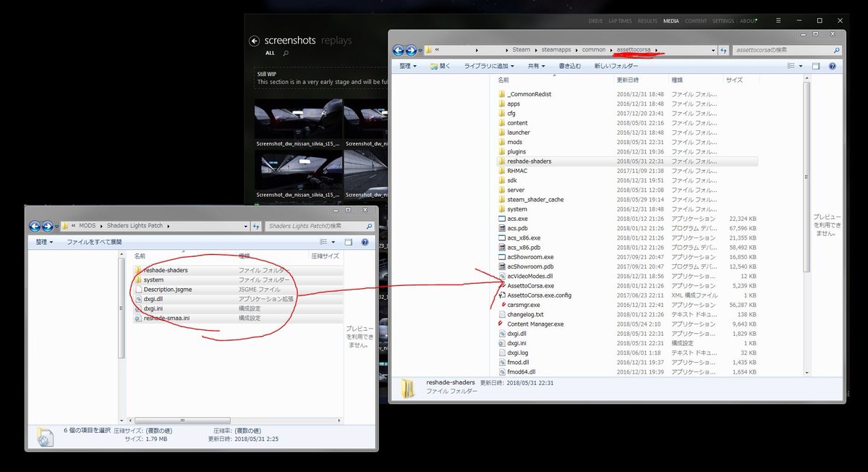The image size is (868, 472).
Task: Open view options arrow in Shaders Lights Patch
Action: pos(333,242)
